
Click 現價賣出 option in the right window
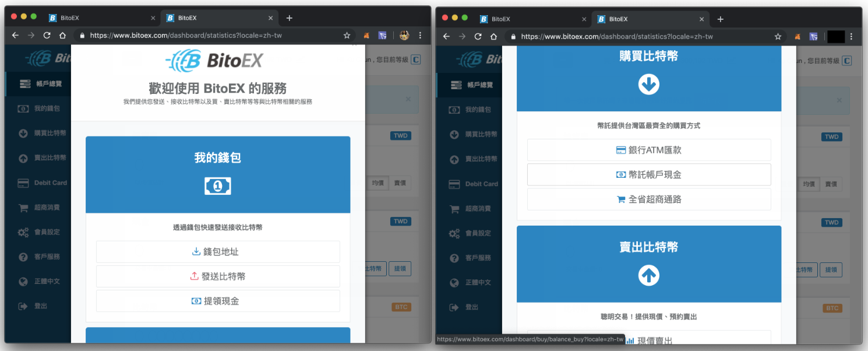(649, 339)
